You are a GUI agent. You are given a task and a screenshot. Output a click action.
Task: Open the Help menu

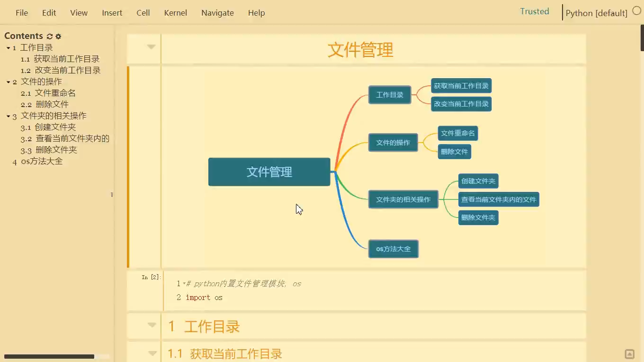pos(257,13)
